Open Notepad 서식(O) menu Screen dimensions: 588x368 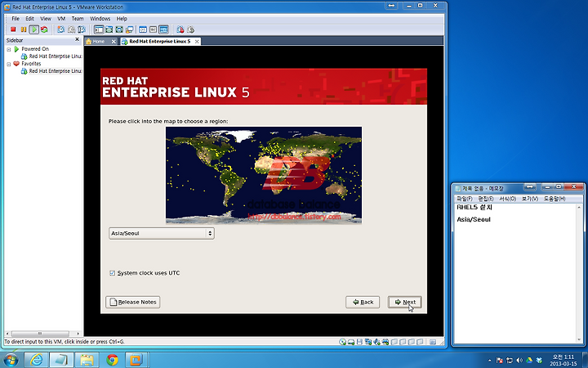coord(508,199)
